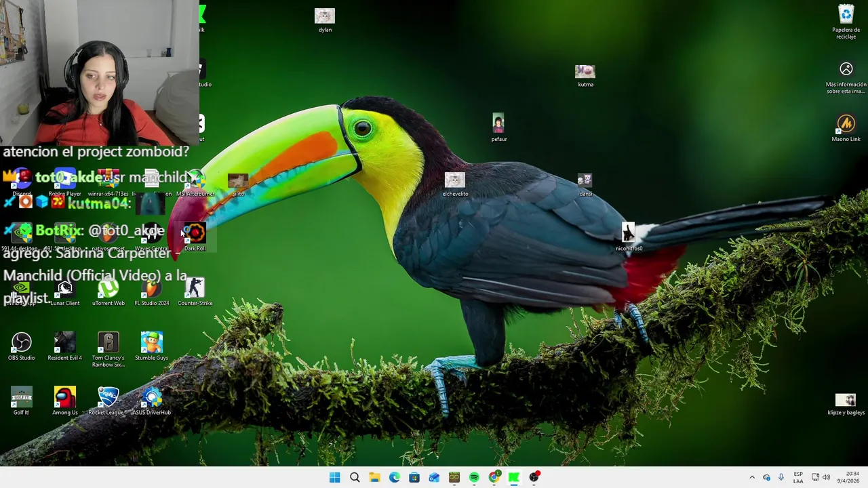Open taskbar Search
This screenshot has width=868, height=488.
355,477
